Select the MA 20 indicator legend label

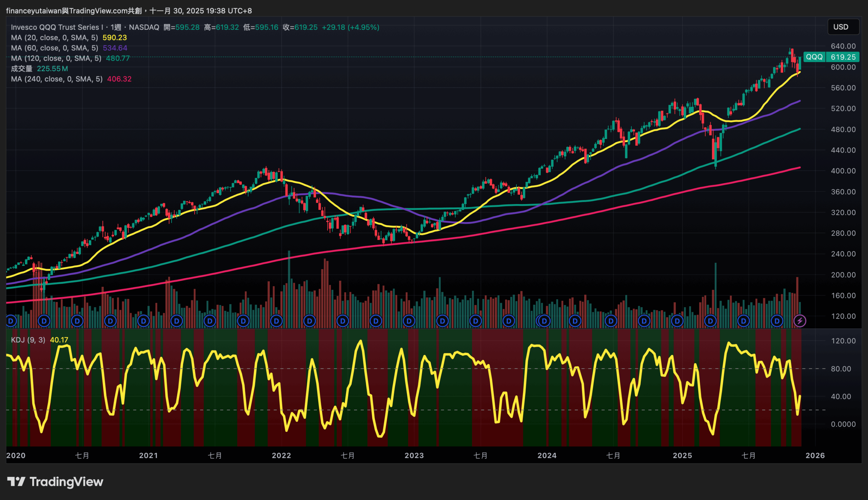(x=54, y=37)
